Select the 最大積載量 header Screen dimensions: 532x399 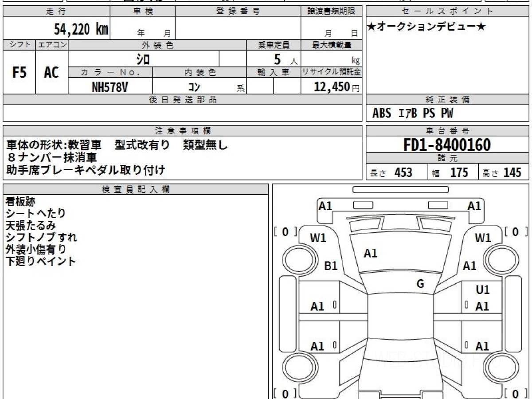pyautogui.click(x=332, y=45)
